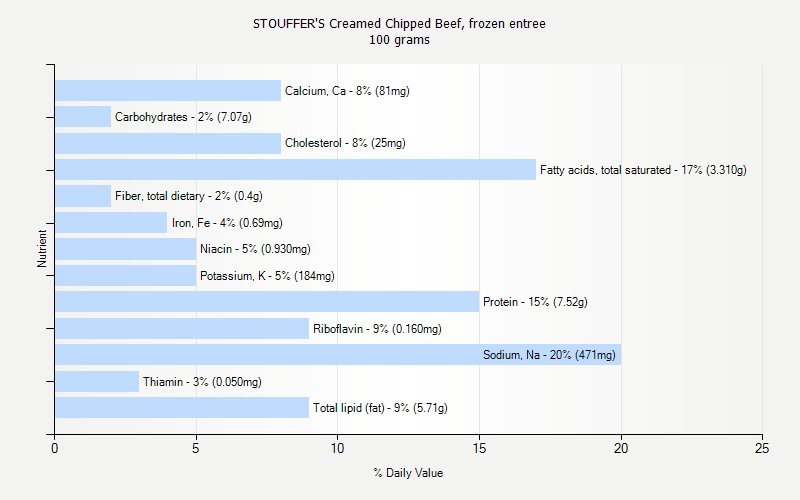Click x-axis tick label '20'
Screen dimensions: 800x500
click(x=621, y=448)
